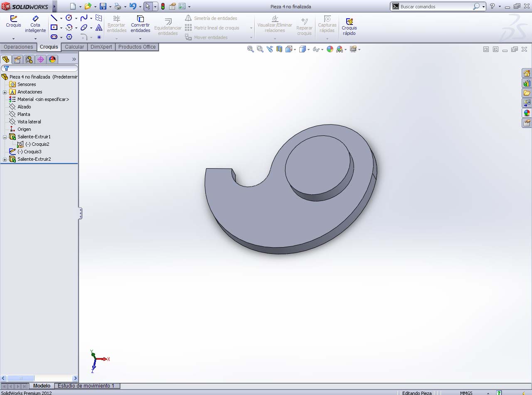The width and height of the screenshot is (532, 395).
Task: Open Custom Properties task pane tab
Action: (527, 123)
